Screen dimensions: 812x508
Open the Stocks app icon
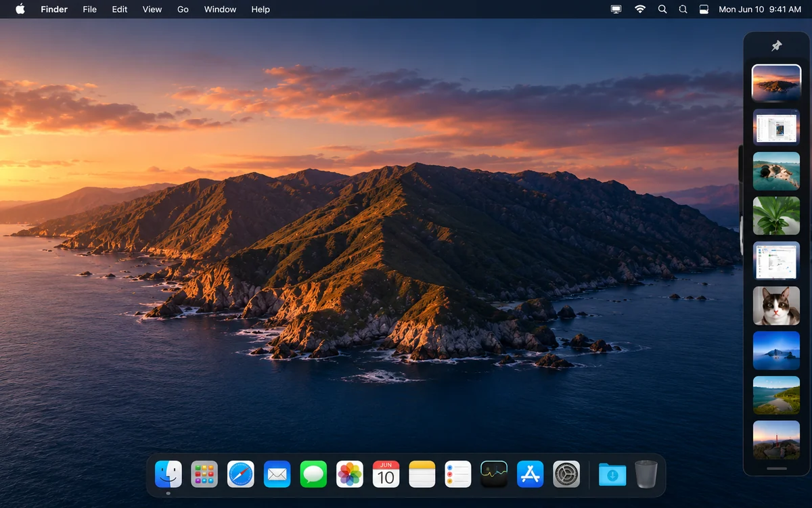(494, 474)
